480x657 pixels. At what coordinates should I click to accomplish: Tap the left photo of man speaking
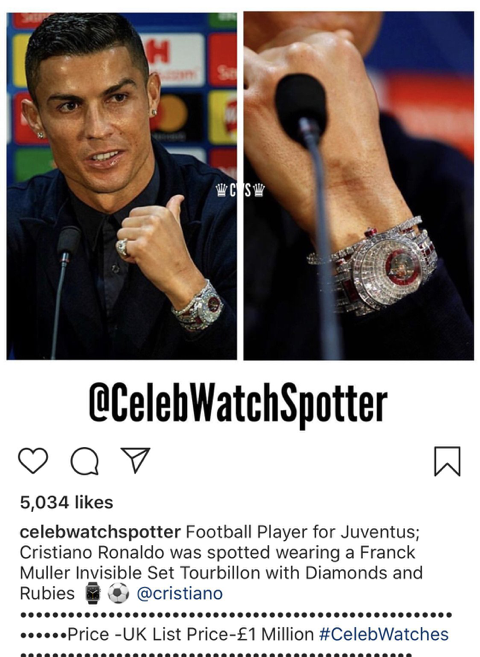pos(121,186)
